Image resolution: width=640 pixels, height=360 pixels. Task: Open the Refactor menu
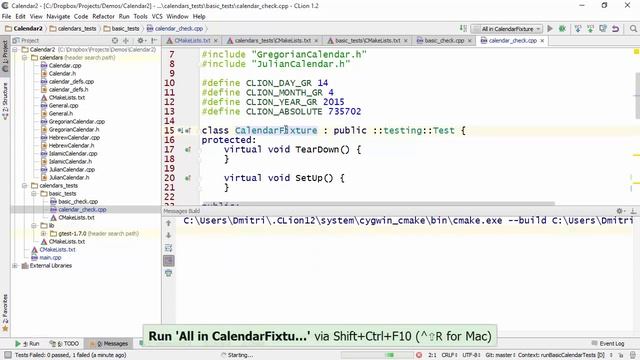[x=103, y=16]
